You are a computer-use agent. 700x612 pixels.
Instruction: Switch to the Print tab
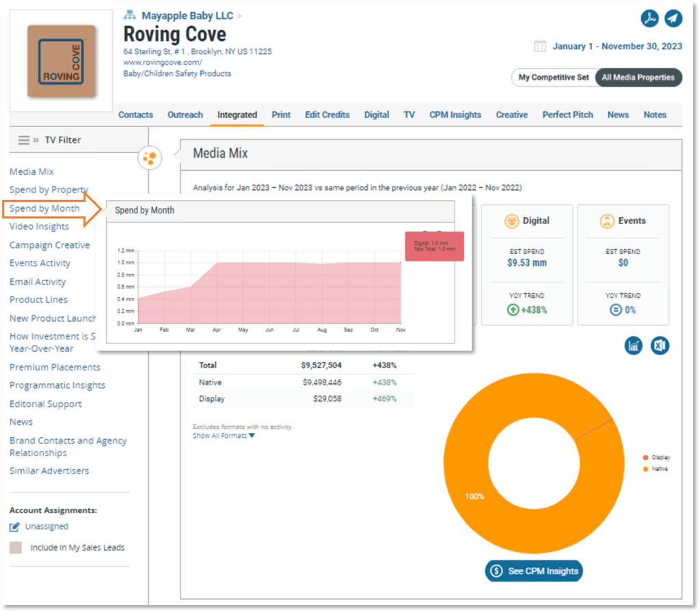click(x=281, y=115)
